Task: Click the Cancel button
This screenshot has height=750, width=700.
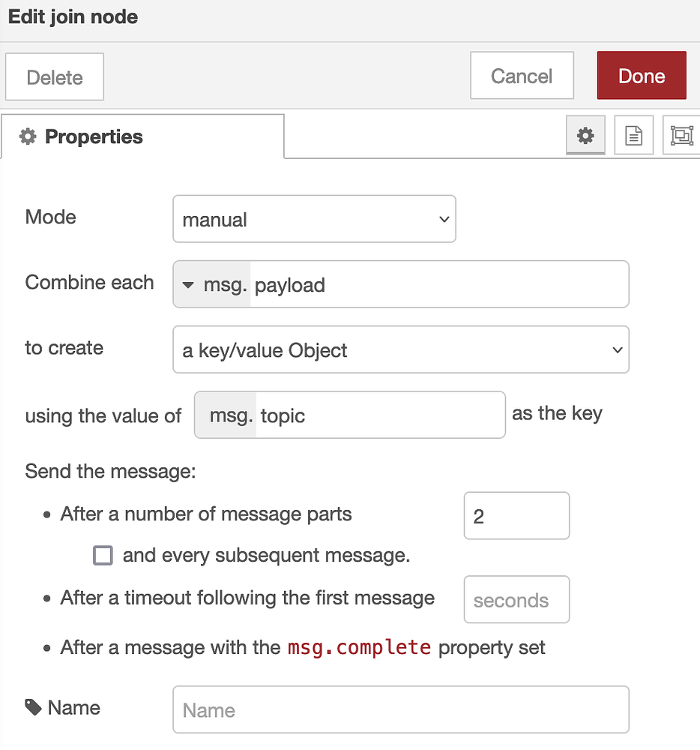Action: pos(522,75)
